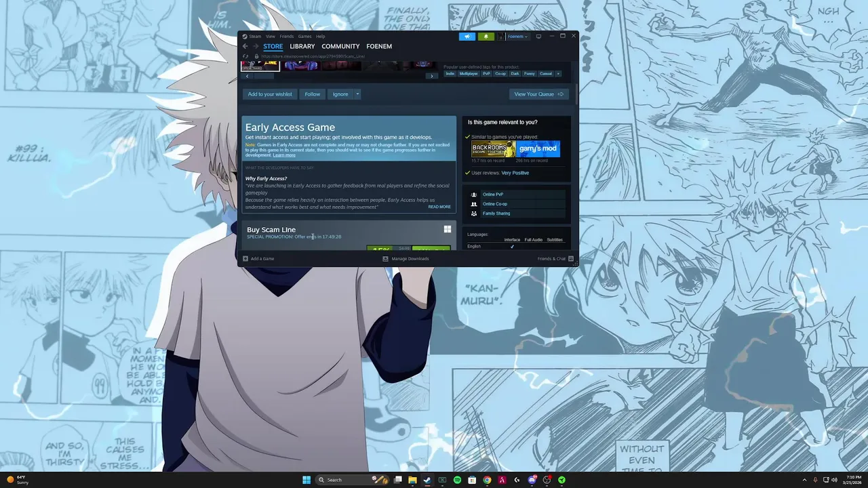
Task: Expand the Ignore button dropdown arrow
Action: [357, 94]
